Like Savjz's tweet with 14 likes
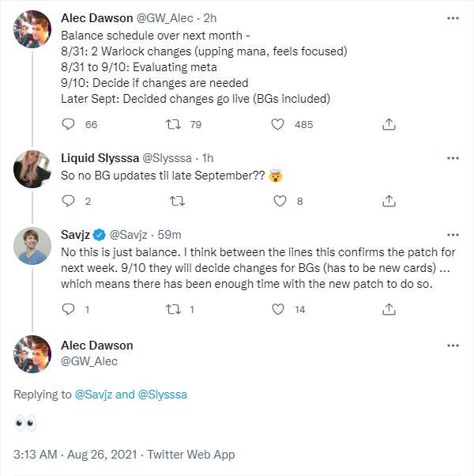The image size is (474, 476). tap(278, 310)
